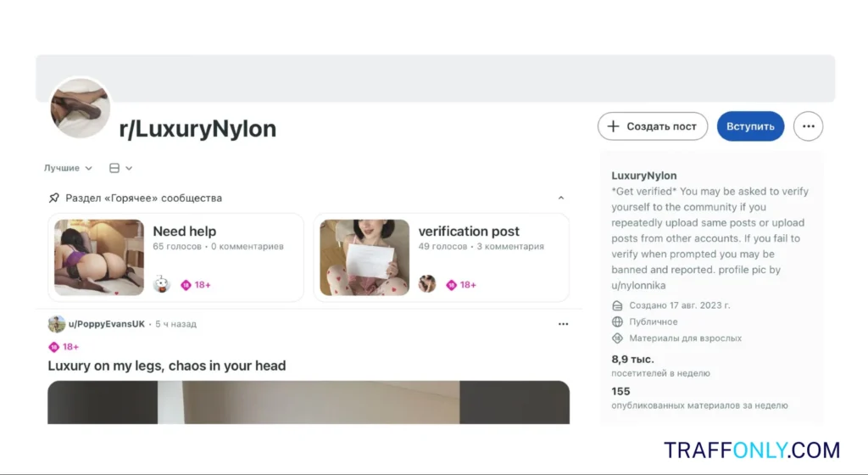Image resolution: width=868 pixels, height=475 pixels.
Task: Click the r/LuxuryNylon community avatar
Action: click(x=81, y=108)
